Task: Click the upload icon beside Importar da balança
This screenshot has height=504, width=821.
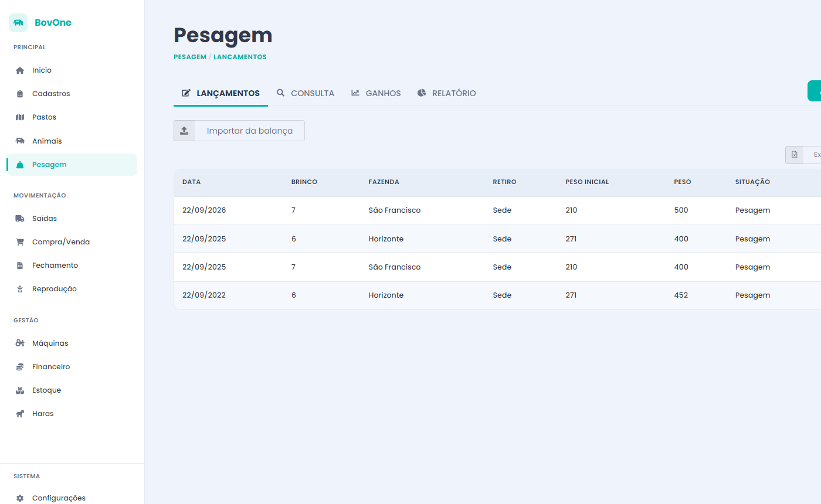Action: [184, 131]
